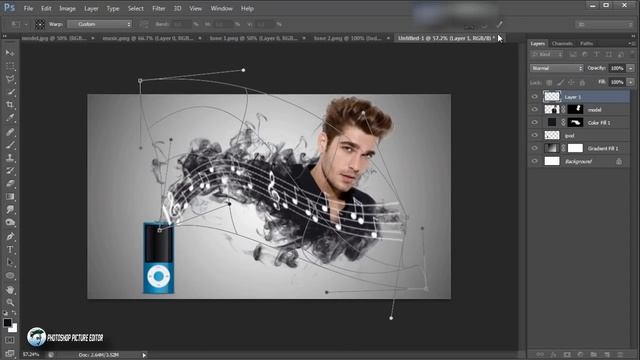
Task: Create new fill or adjustment layer
Action: (x=580, y=354)
